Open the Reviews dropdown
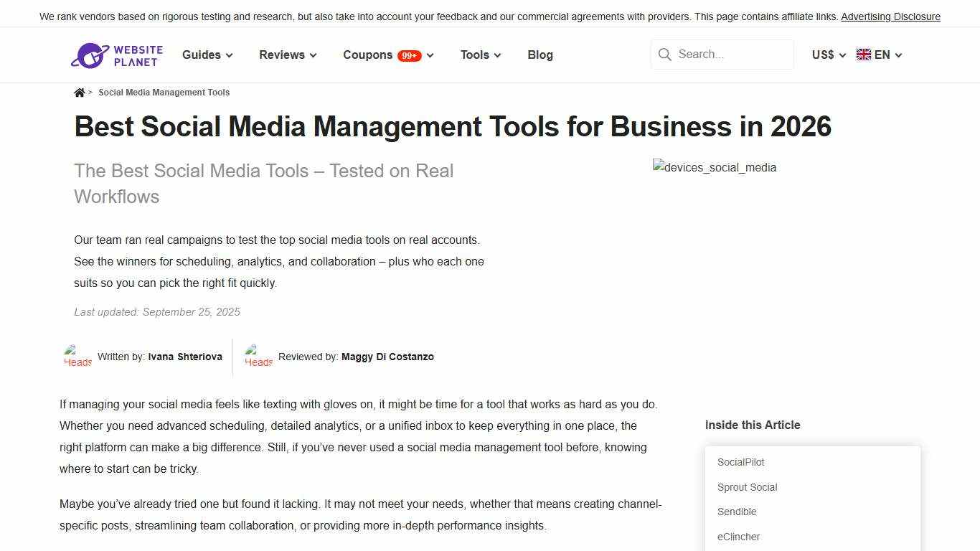The height and width of the screenshot is (551, 980). (287, 55)
